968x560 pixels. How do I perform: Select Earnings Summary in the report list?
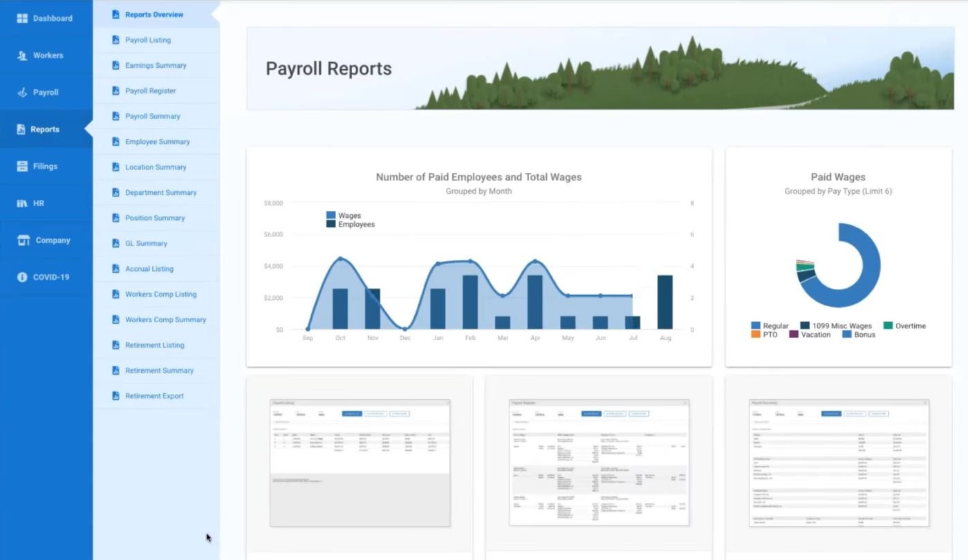click(155, 65)
